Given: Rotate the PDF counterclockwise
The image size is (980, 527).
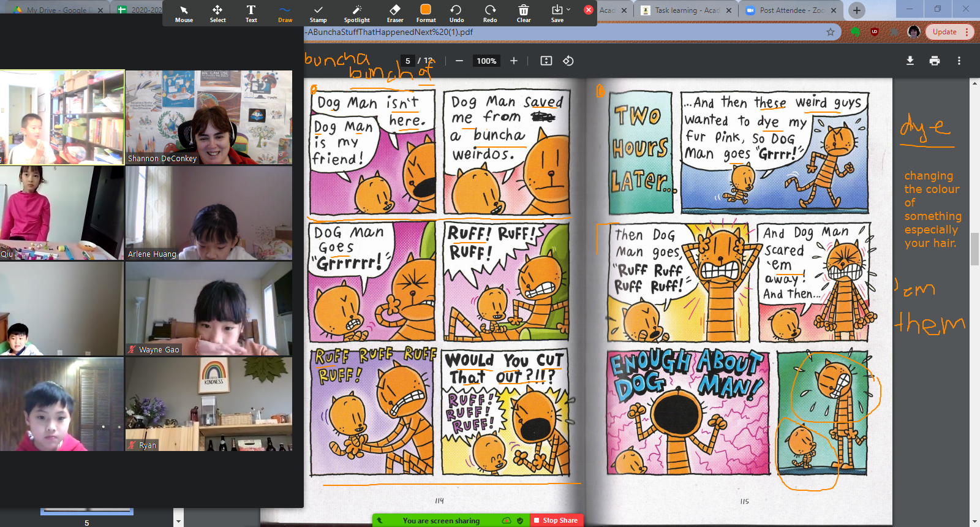Looking at the screenshot, I should click(568, 61).
